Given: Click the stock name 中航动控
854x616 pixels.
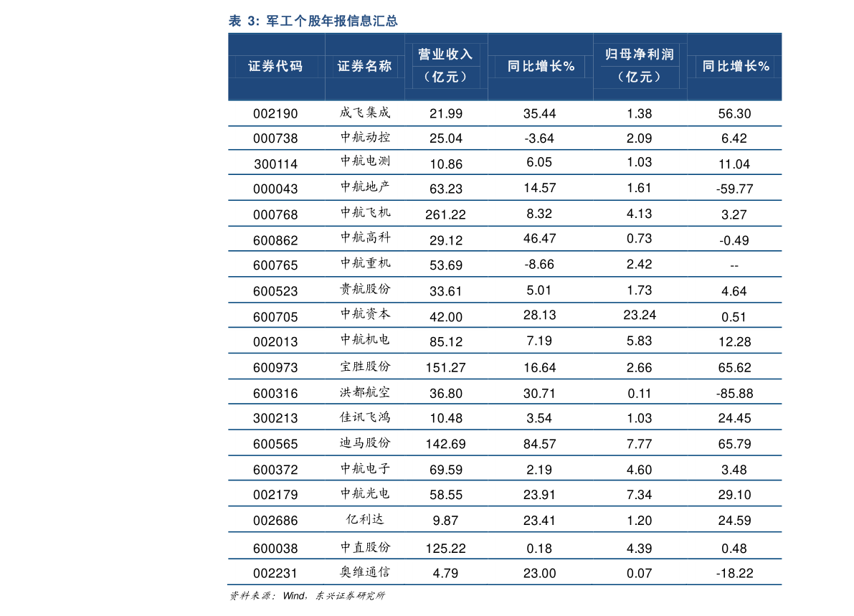Looking at the screenshot, I should click(365, 137).
